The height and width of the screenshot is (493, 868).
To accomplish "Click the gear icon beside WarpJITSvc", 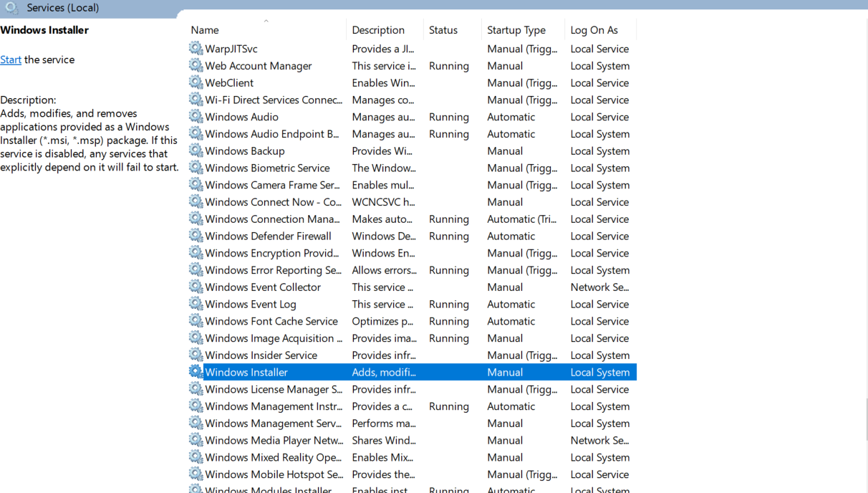I will click(196, 49).
